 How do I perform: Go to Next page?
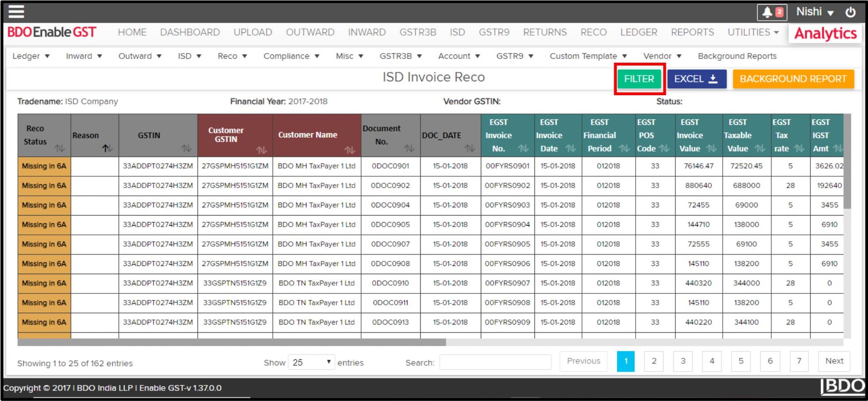point(834,361)
